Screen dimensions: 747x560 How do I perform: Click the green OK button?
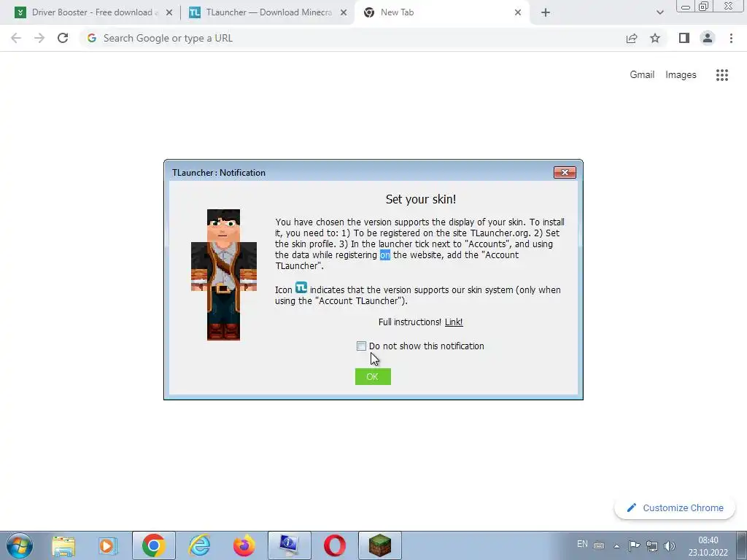click(373, 377)
